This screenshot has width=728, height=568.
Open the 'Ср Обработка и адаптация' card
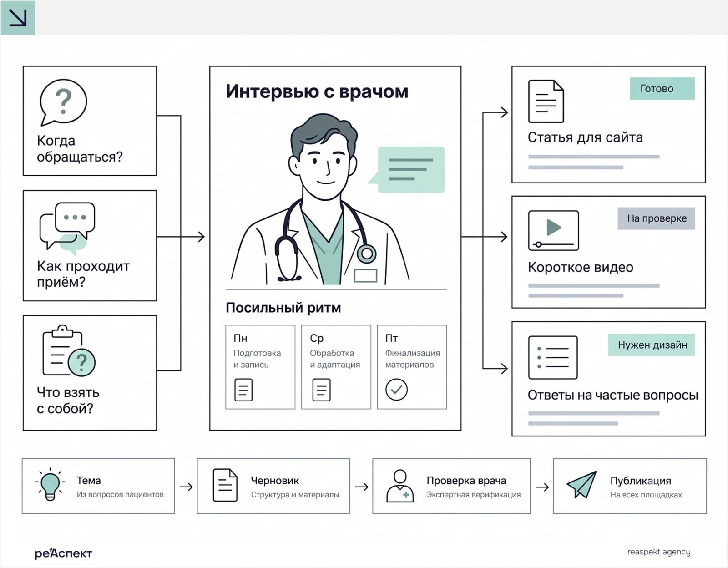click(336, 367)
